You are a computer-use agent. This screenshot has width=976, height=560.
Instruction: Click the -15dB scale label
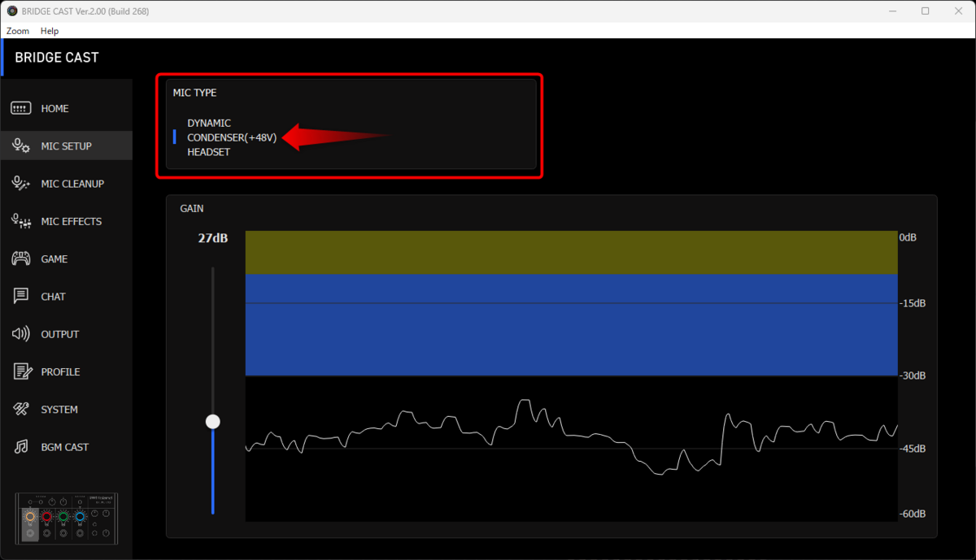(913, 303)
